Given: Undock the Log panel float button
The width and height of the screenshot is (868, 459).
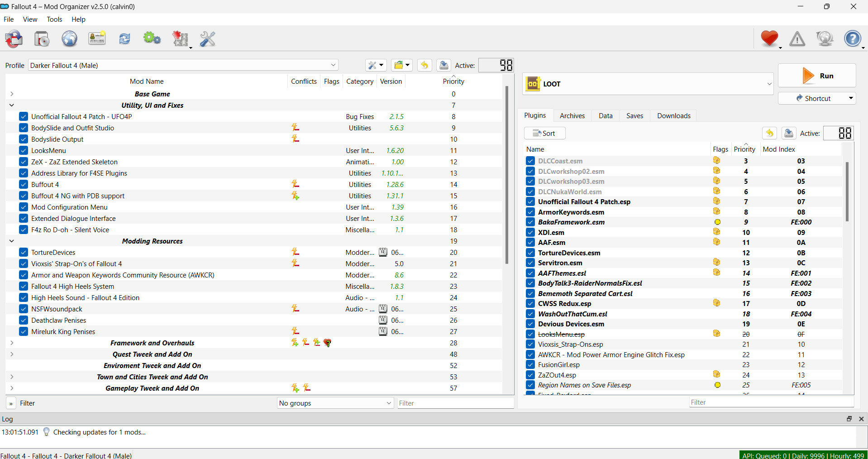Looking at the screenshot, I should 849,419.
